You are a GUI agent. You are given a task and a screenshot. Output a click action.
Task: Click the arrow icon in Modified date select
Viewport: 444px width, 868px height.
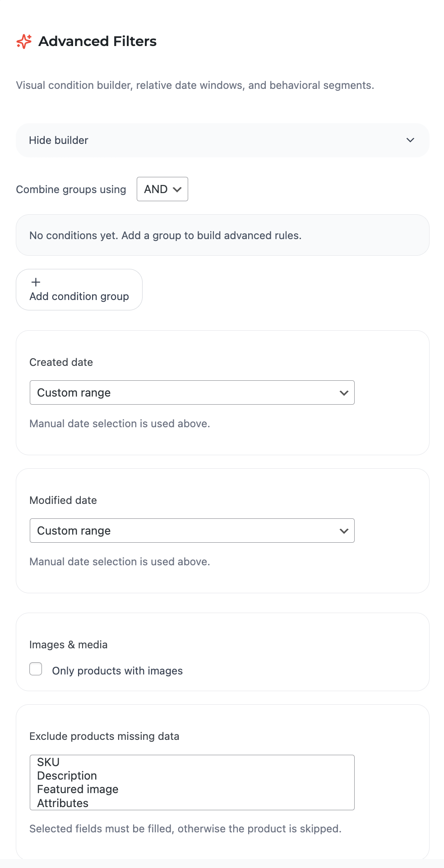(344, 531)
